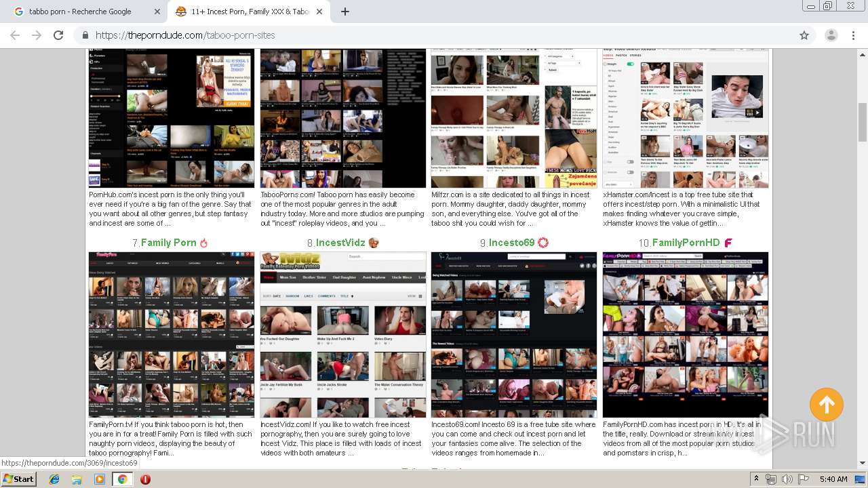Click the 'PornHub.com's incest porn is the only' description text
Screen dimensions: 868x488
coord(170,209)
